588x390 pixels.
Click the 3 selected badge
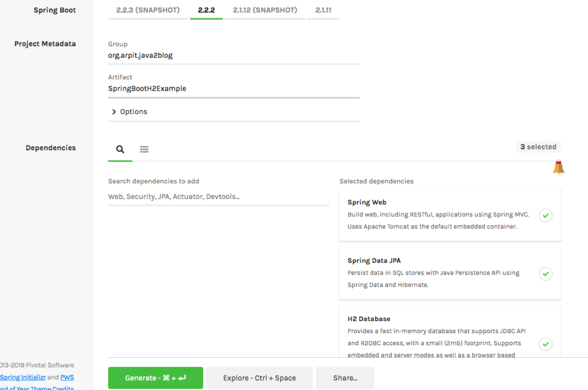[x=538, y=147]
